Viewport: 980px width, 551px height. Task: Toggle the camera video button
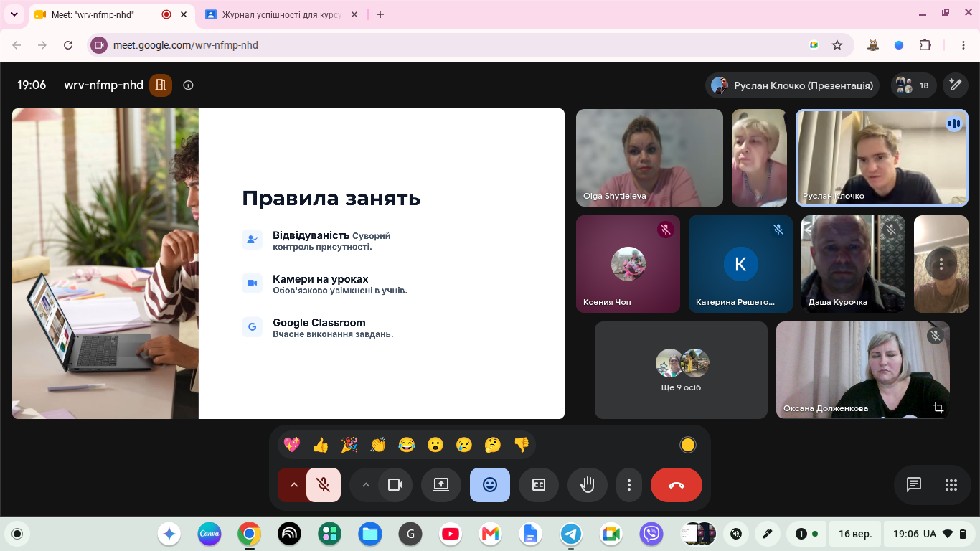pyautogui.click(x=395, y=485)
